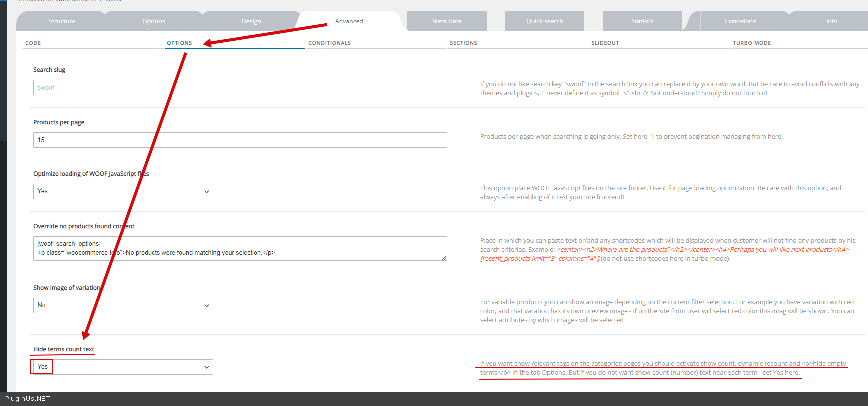Open the Statistic tab
This screenshot has height=406, width=868.
click(x=642, y=21)
